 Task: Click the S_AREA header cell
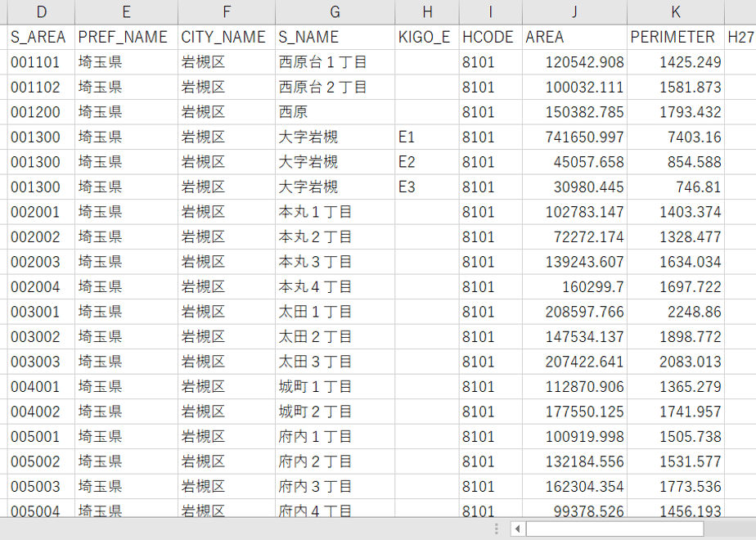tap(41, 37)
